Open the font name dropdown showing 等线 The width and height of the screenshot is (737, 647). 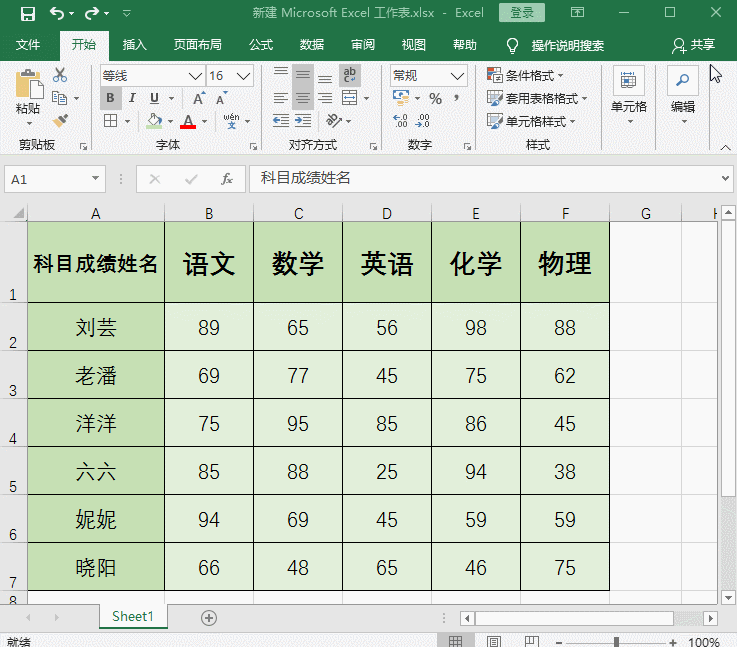click(195, 76)
